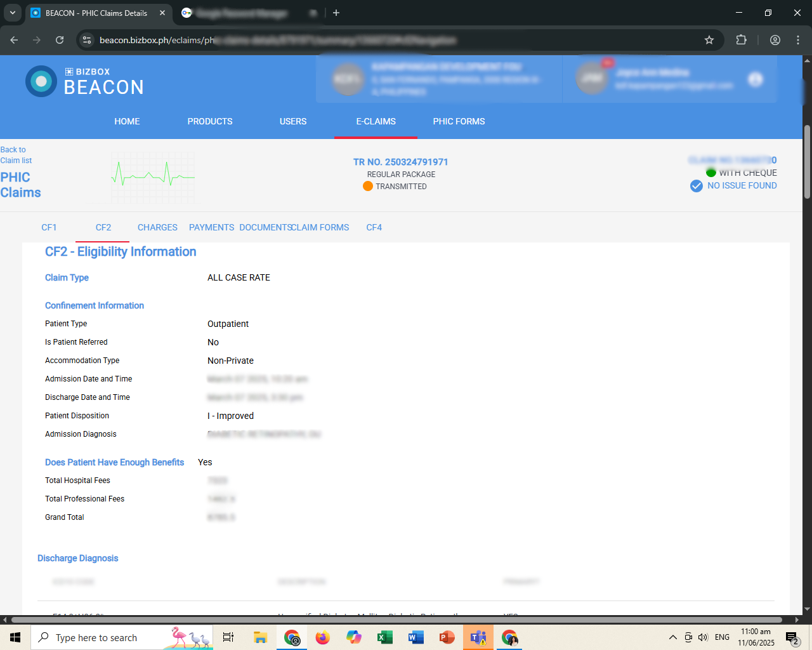Click the user avatar with notification badge

pyautogui.click(x=593, y=79)
